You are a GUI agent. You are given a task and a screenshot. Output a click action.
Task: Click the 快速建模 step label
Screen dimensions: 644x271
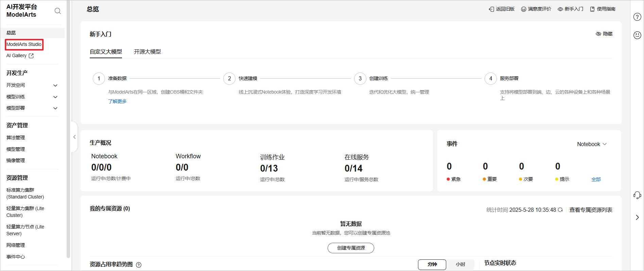pyautogui.click(x=248, y=79)
